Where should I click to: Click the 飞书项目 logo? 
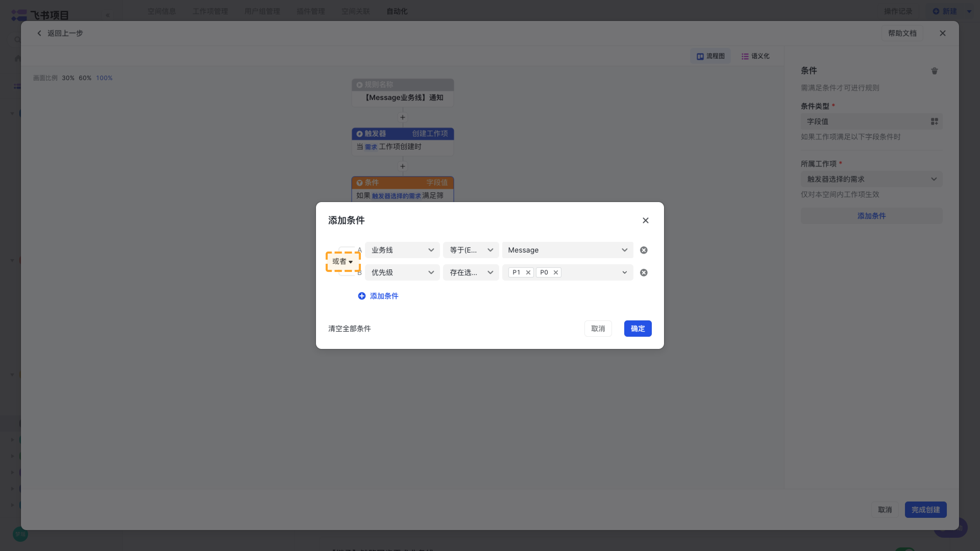40,15
